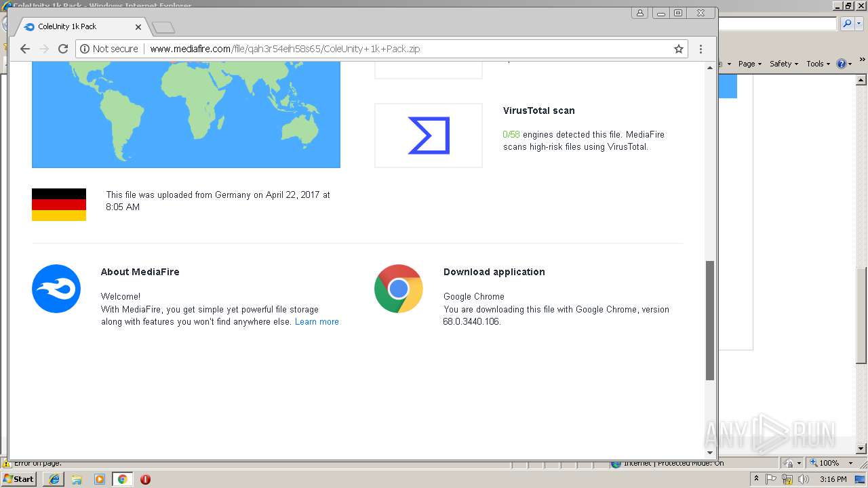Open the Tools menu in Internet Explorer

pyautogui.click(x=818, y=64)
